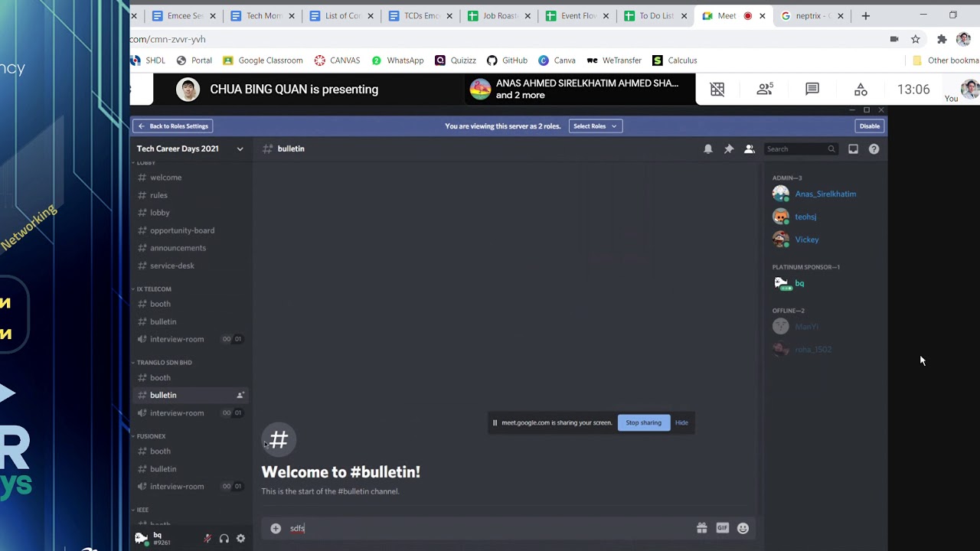Open WeTransfer bookmark
The width and height of the screenshot is (980, 551).
(614, 60)
